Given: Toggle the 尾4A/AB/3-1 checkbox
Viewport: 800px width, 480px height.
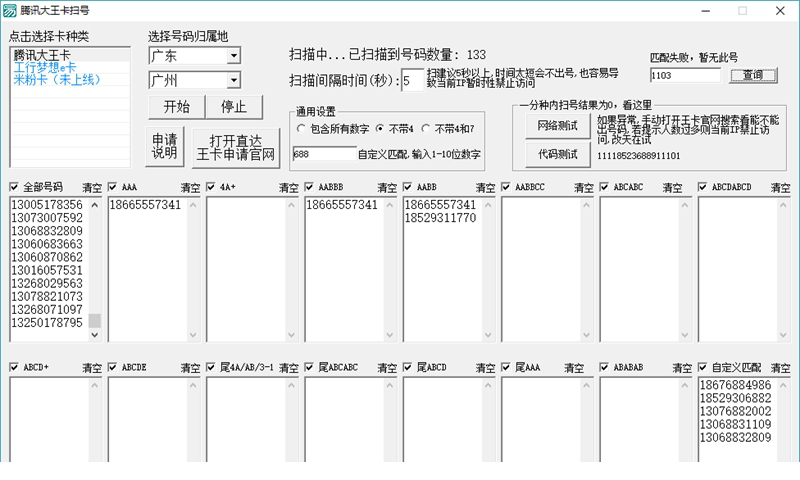Looking at the screenshot, I should pos(211,367).
